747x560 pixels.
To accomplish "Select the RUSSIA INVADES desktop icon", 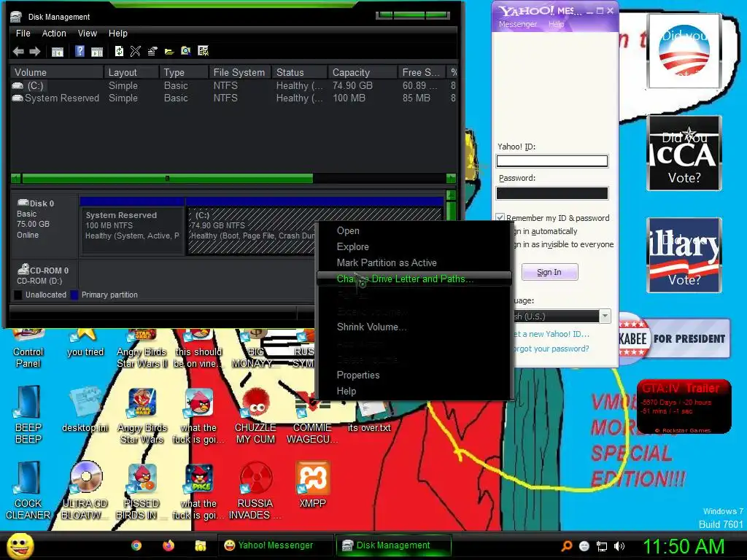I will pos(255,491).
